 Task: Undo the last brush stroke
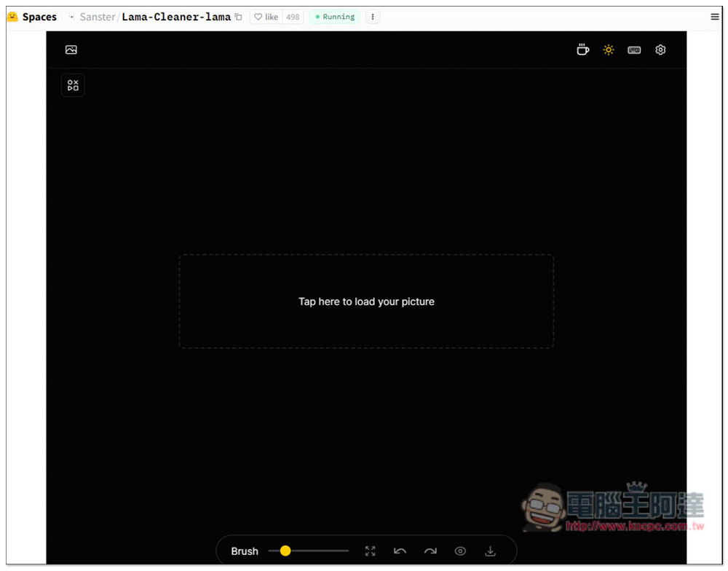(400, 551)
